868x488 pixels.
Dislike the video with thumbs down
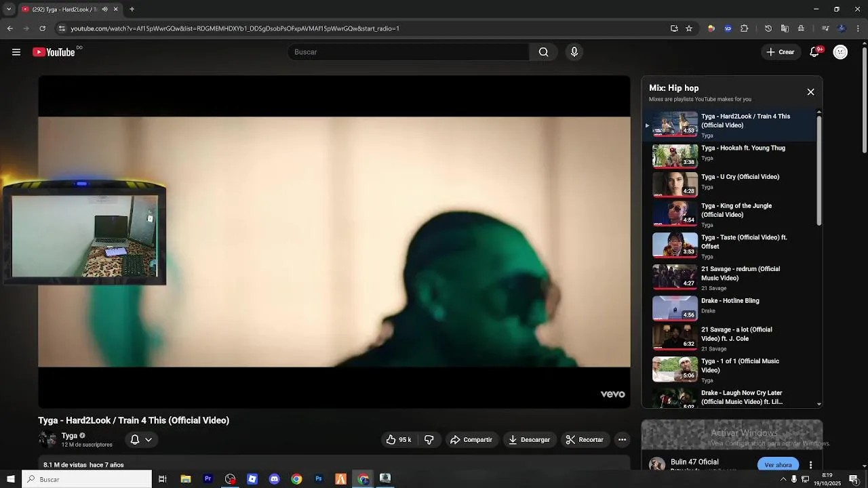tap(429, 440)
